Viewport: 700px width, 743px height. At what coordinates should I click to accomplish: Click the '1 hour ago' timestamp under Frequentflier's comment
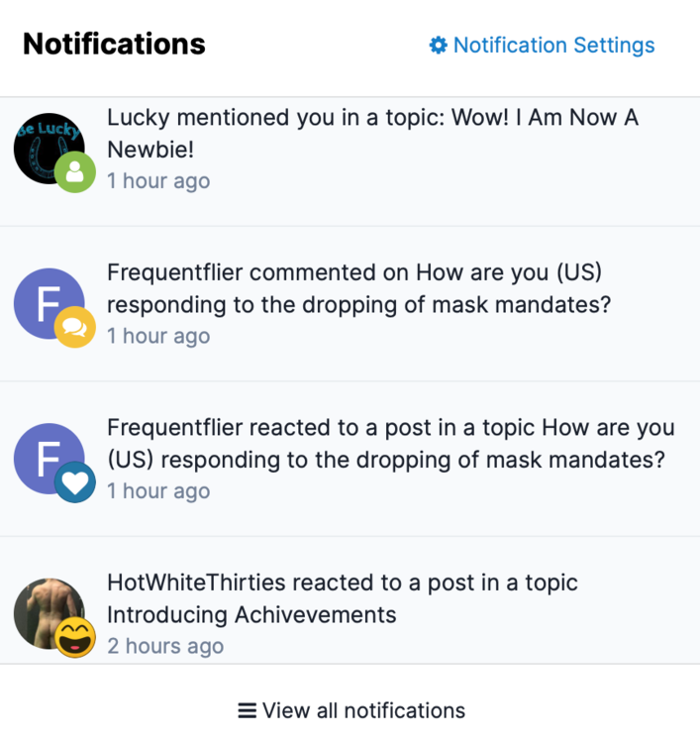click(x=158, y=336)
